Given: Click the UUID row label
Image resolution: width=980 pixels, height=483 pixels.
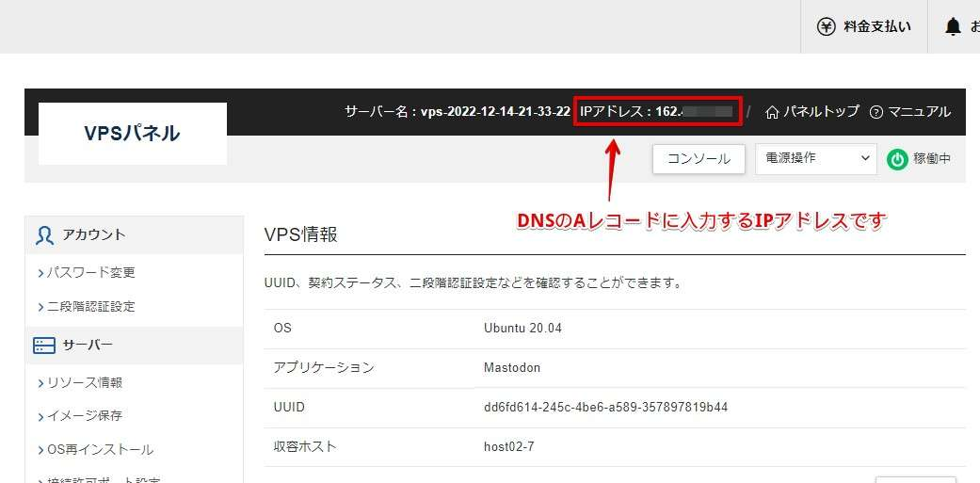Looking at the screenshot, I should click(289, 408).
